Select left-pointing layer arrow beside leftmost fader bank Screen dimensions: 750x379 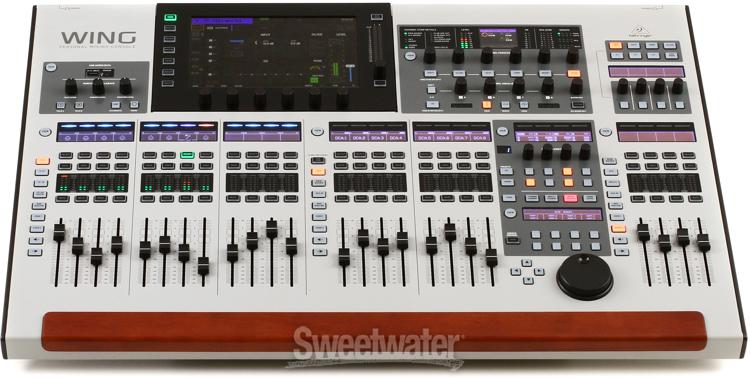tap(36, 240)
